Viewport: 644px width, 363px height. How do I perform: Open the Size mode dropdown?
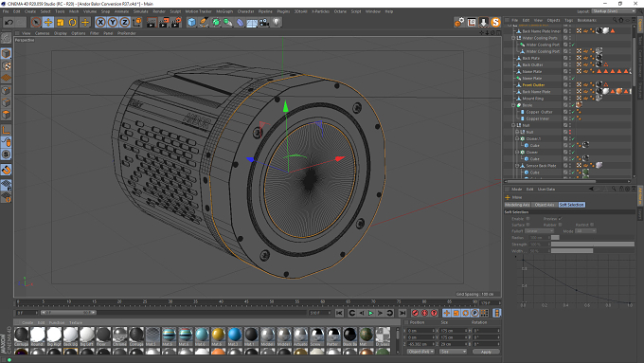(453, 352)
